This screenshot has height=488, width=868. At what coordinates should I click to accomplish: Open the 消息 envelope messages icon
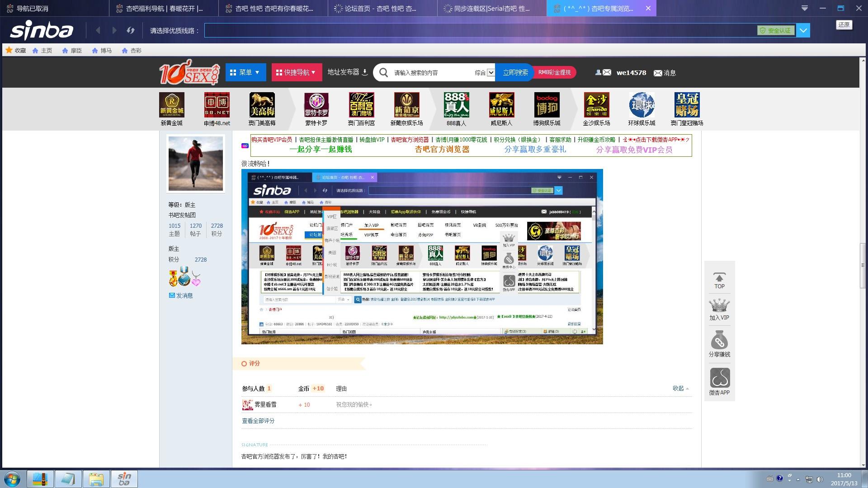658,73
